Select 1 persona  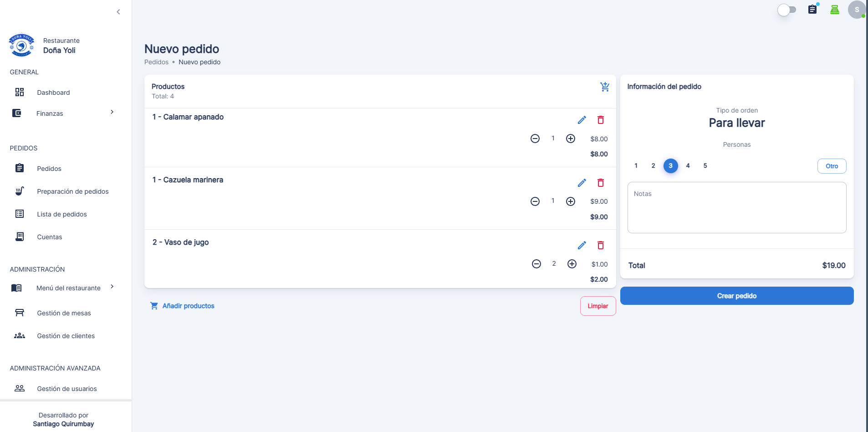636,166
